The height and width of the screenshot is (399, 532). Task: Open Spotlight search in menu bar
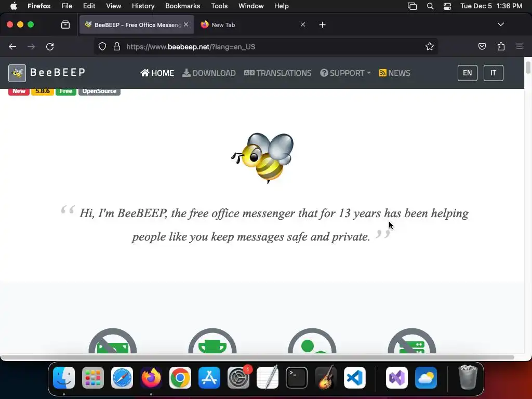pos(430,6)
